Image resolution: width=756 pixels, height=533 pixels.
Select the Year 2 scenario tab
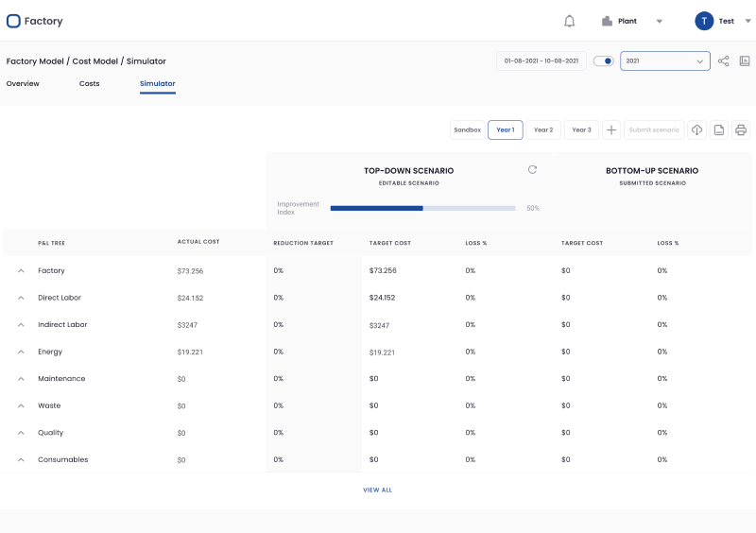click(x=543, y=129)
